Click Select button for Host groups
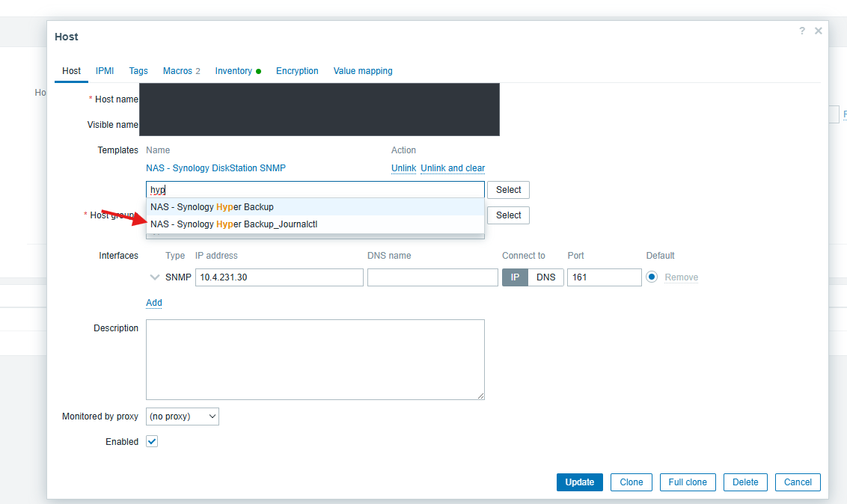Viewport: 847px width, 504px height. pyautogui.click(x=508, y=215)
